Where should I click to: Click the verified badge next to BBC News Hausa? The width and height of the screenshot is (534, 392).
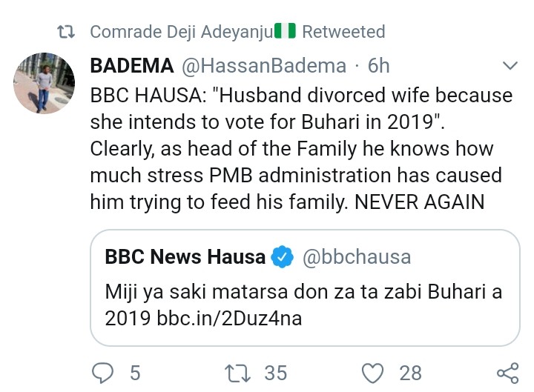click(x=281, y=257)
